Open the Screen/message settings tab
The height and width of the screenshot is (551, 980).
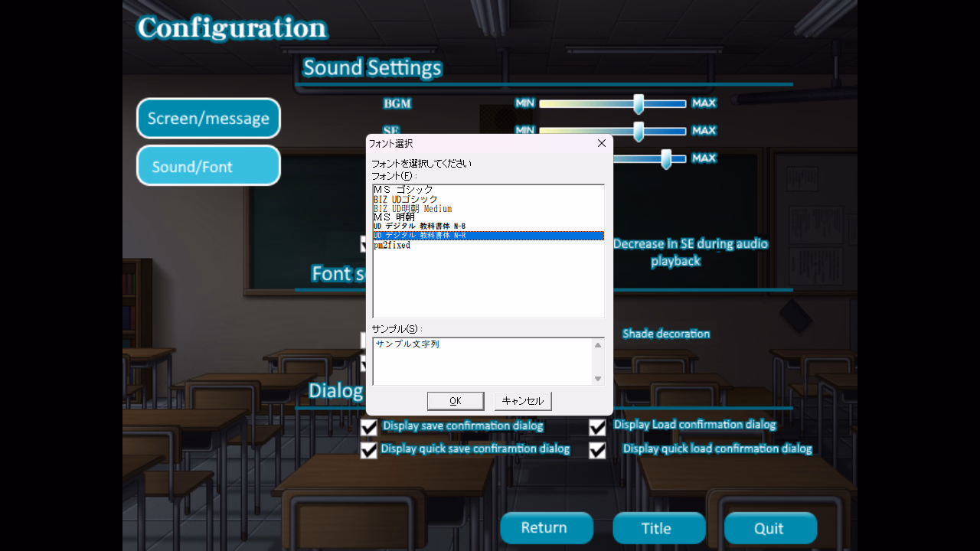pos(208,119)
